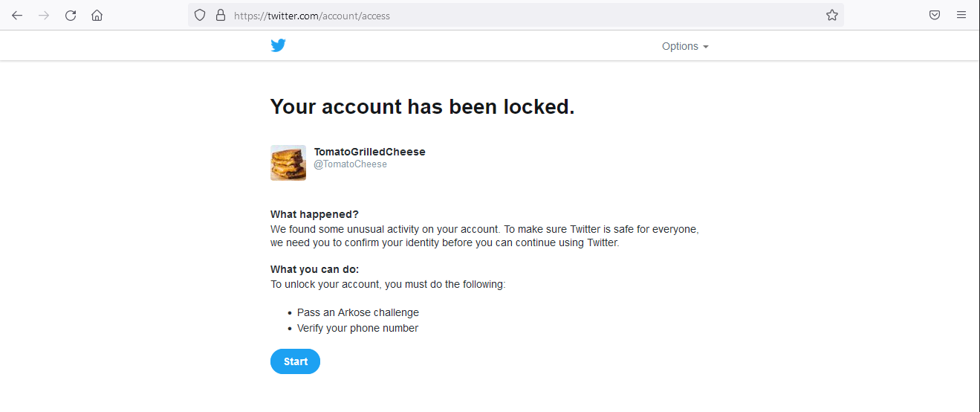Click the 'Your account has been locked' heading
Screen dimensions: 980x412
422,107
